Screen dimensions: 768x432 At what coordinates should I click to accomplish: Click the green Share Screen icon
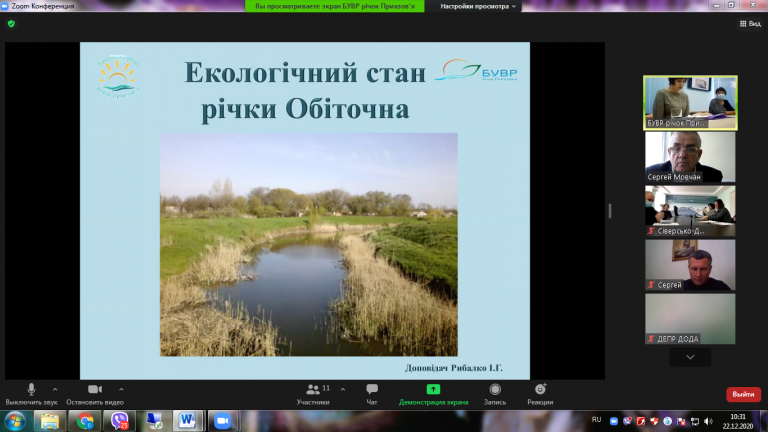433,389
